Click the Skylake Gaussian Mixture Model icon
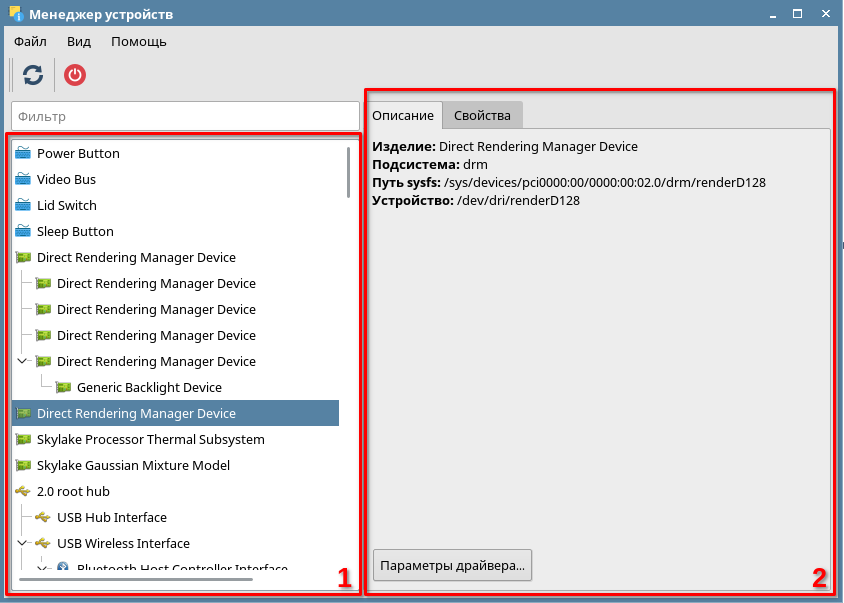 [x=24, y=465]
